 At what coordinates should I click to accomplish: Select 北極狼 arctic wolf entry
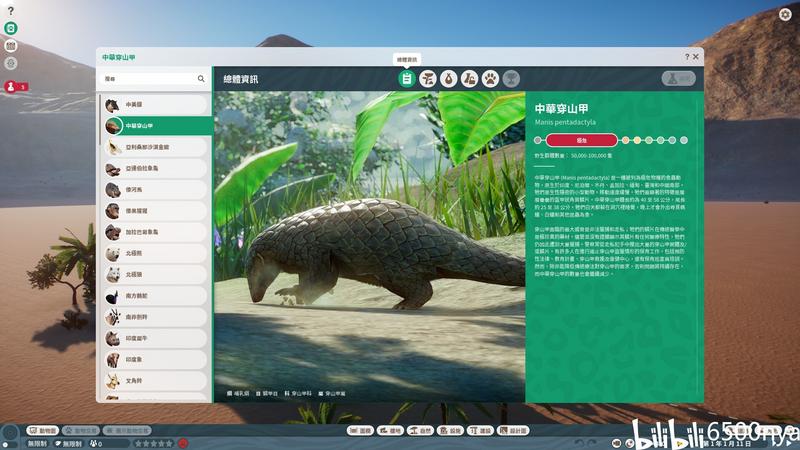point(156,274)
